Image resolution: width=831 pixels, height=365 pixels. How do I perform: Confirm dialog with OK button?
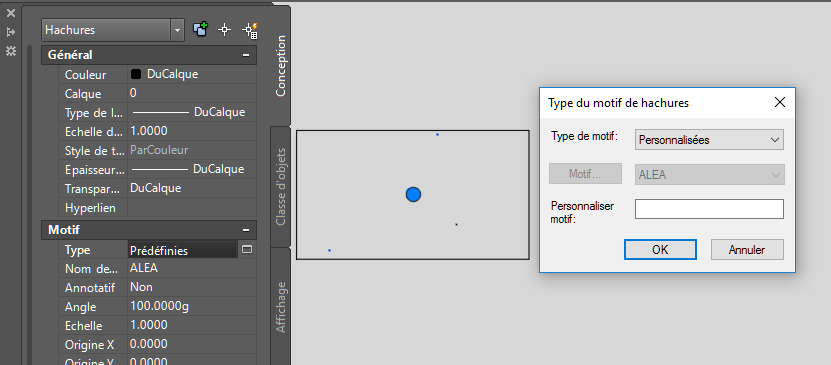(x=660, y=250)
